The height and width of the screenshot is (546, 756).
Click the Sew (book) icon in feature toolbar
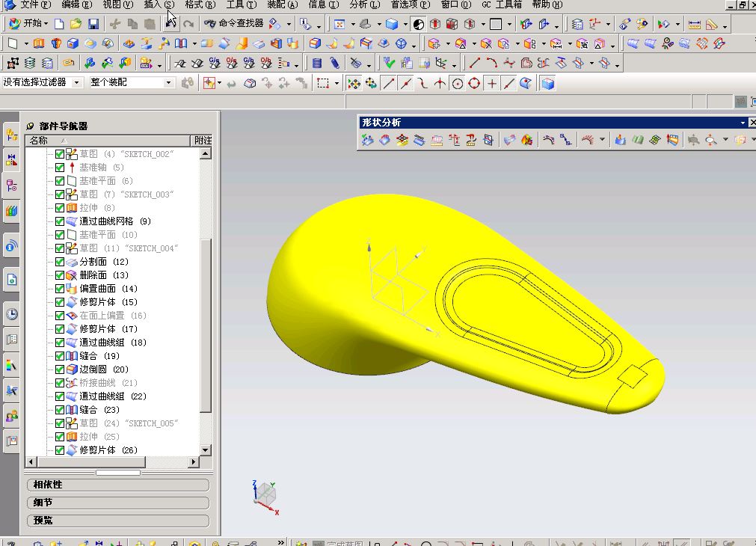tap(181, 44)
